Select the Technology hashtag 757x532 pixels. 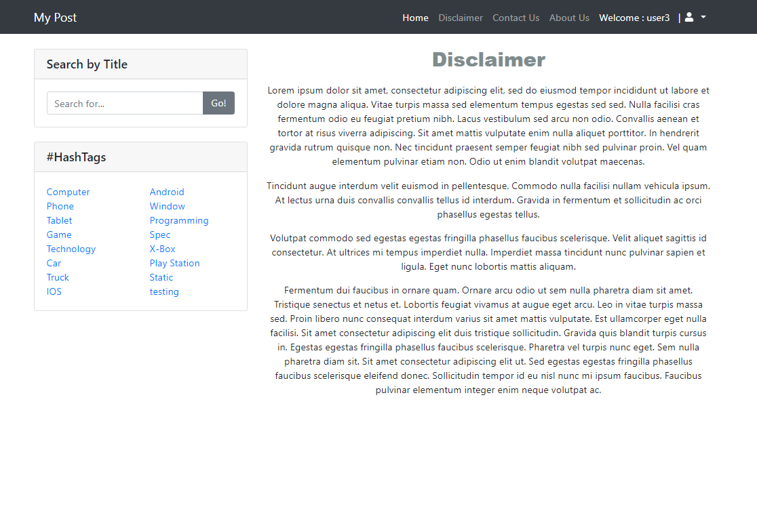[x=71, y=249]
